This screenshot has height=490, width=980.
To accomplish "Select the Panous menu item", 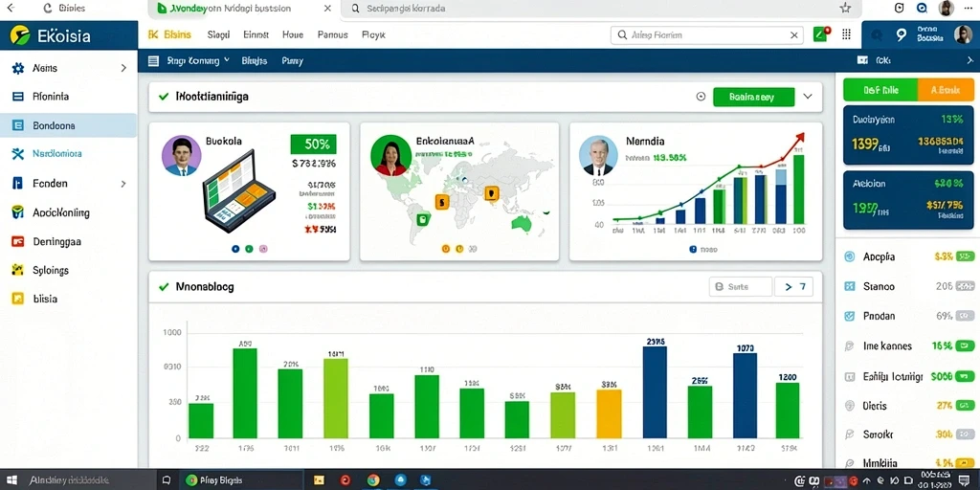I will [x=332, y=35].
